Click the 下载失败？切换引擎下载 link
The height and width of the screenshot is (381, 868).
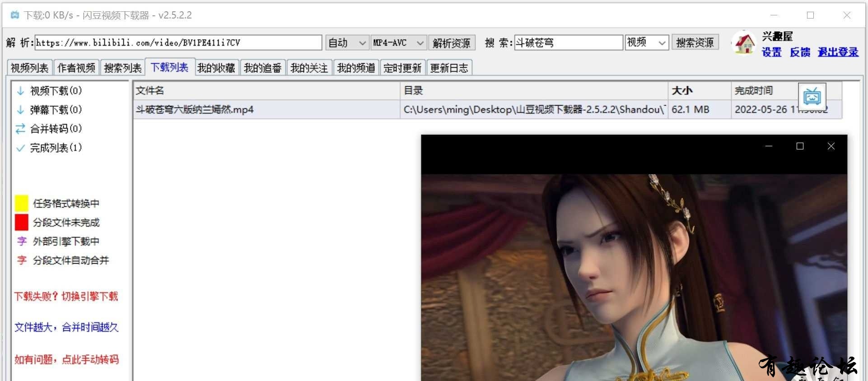tap(66, 296)
